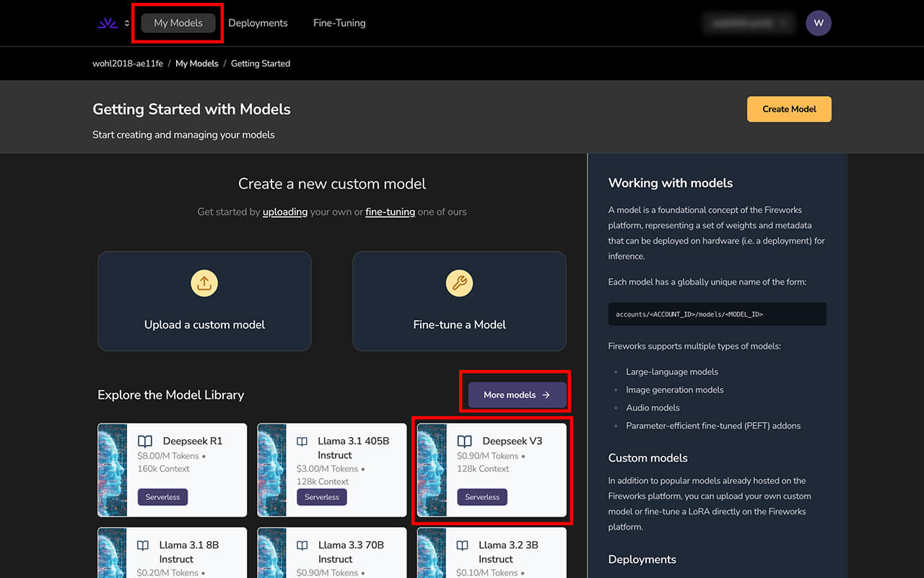Click the Serverless badge on Deepseek V3
The image size is (924, 578).
pos(482,497)
